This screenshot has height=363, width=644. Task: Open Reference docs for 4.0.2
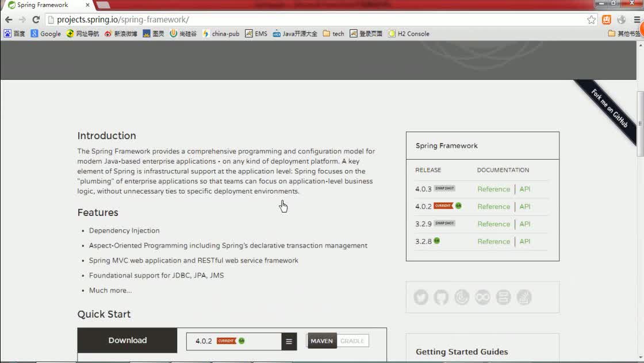[493, 207]
